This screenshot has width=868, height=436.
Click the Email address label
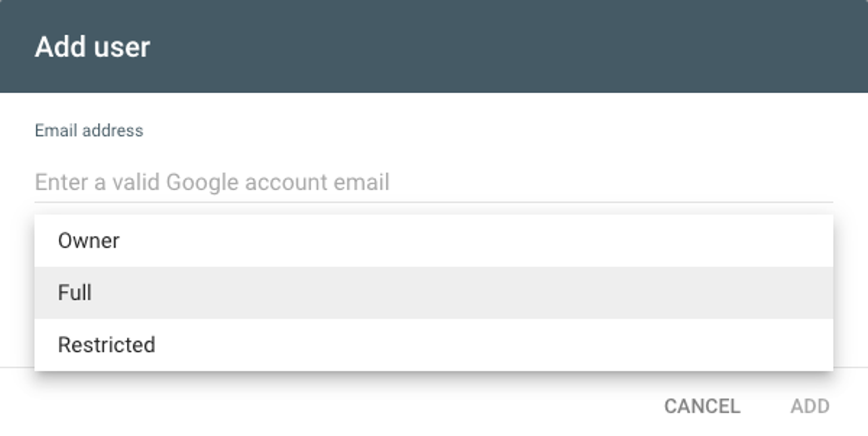tap(89, 130)
